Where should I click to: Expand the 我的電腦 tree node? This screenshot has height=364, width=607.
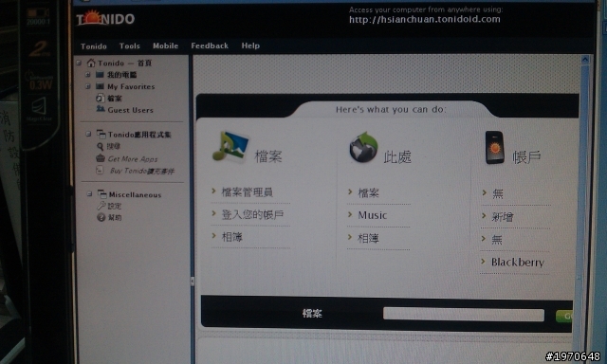click(88, 74)
